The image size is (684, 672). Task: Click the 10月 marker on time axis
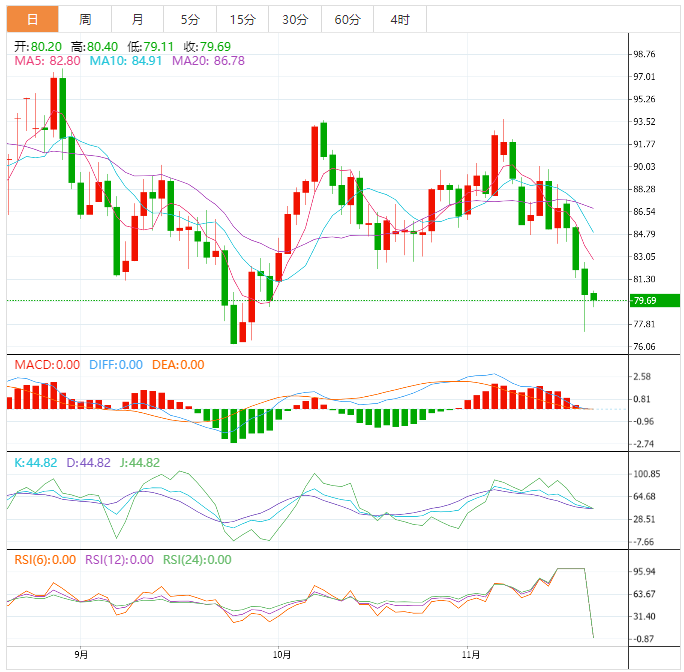(x=281, y=656)
